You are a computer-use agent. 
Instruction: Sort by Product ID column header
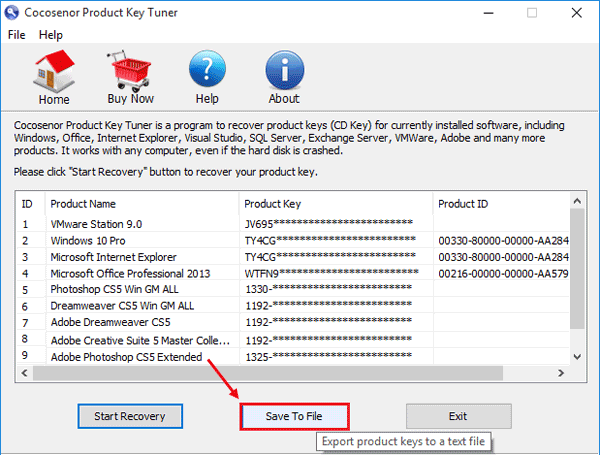(501, 204)
